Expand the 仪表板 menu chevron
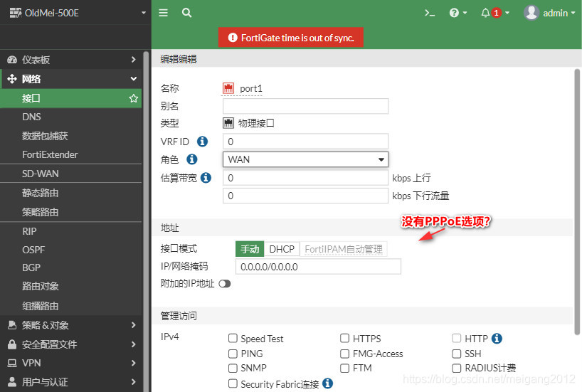Viewport: 582px width, 392px height. (134, 60)
